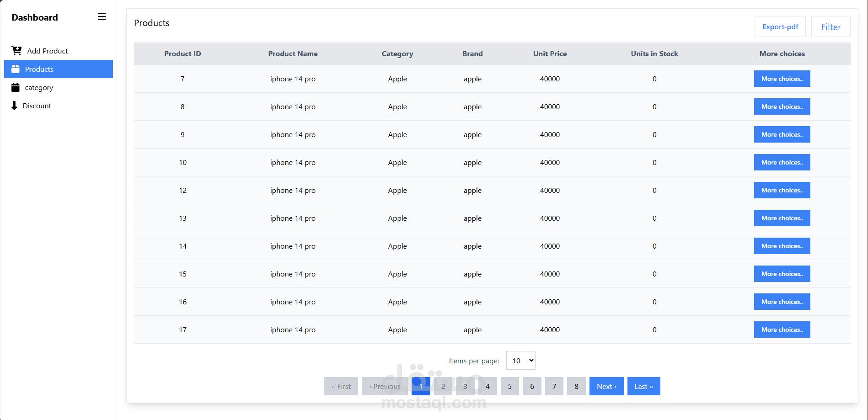
Task: Click the Products page heading
Action: pyautogui.click(x=152, y=23)
